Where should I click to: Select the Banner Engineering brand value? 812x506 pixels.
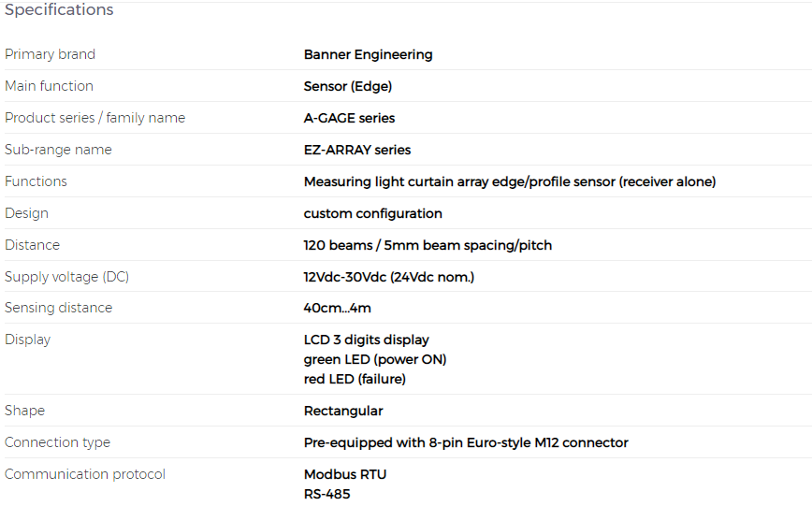pos(369,55)
